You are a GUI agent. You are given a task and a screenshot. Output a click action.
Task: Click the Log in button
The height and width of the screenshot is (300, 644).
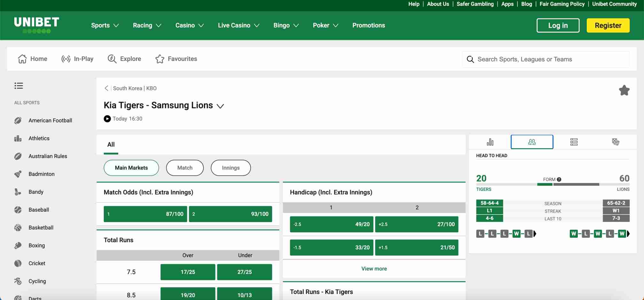click(558, 26)
